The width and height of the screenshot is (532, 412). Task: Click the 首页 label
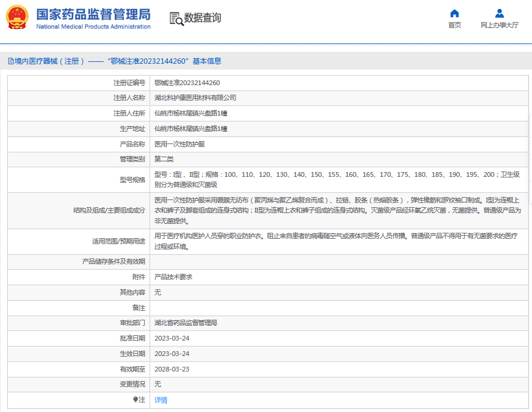(455, 25)
